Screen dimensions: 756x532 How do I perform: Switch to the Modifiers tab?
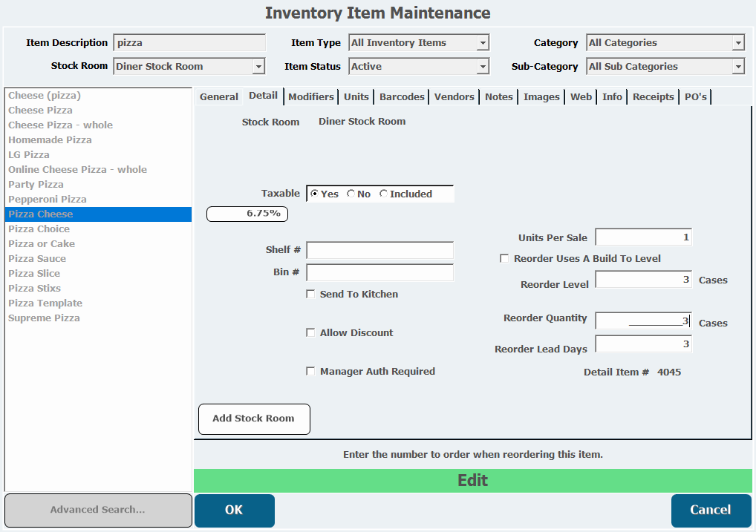pyautogui.click(x=310, y=96)
